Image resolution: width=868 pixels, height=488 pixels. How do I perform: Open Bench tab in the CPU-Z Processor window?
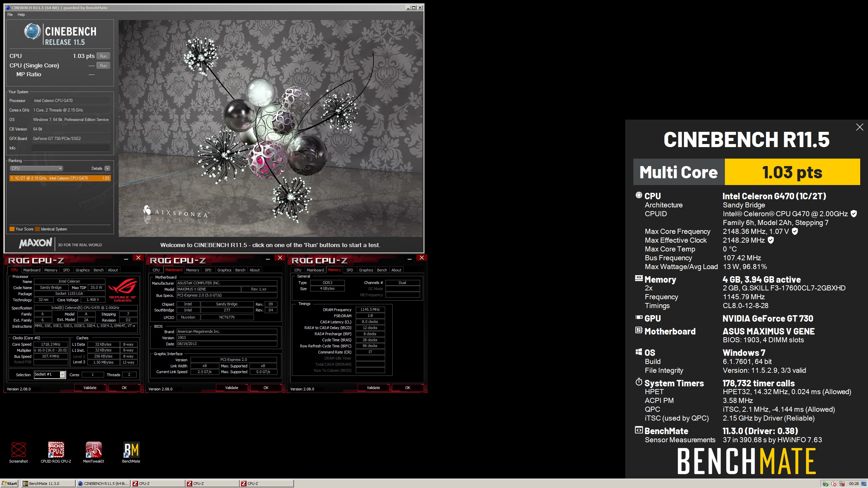pos(99,270)
